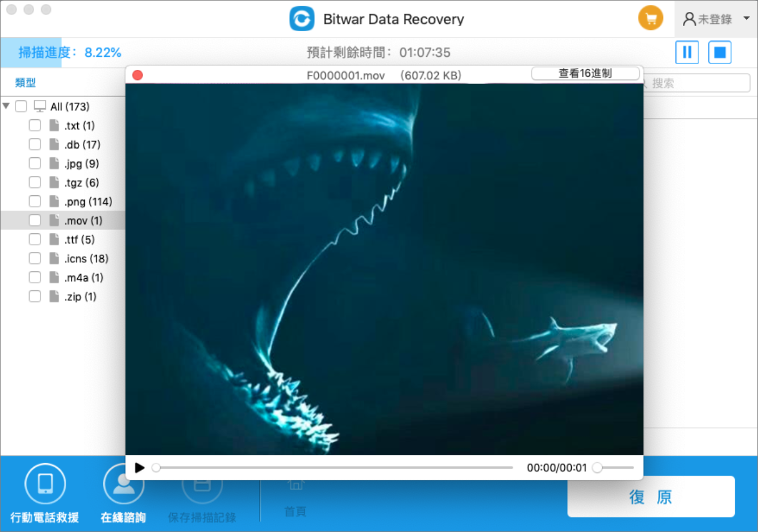Select the .icns (18) file type row
The height and width of the screenshot is (532, 758).
pyautogui.click(x=63, y=258)
